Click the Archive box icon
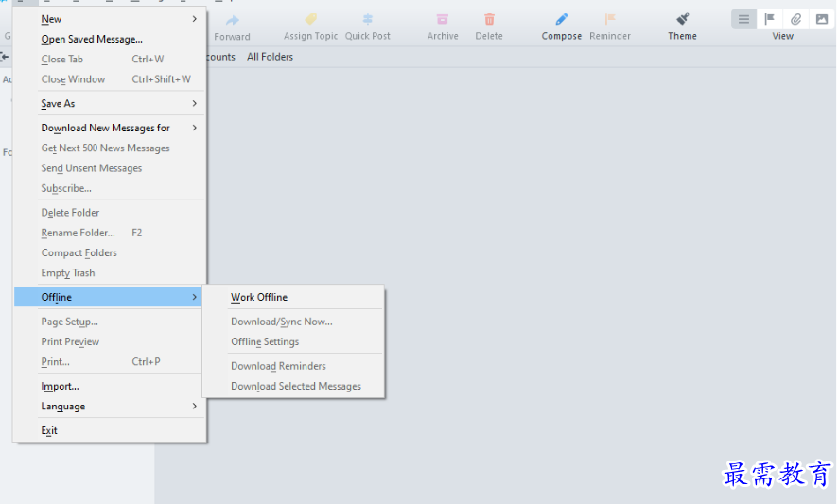Viewport: 839px width, 504px height. (443, 19)
